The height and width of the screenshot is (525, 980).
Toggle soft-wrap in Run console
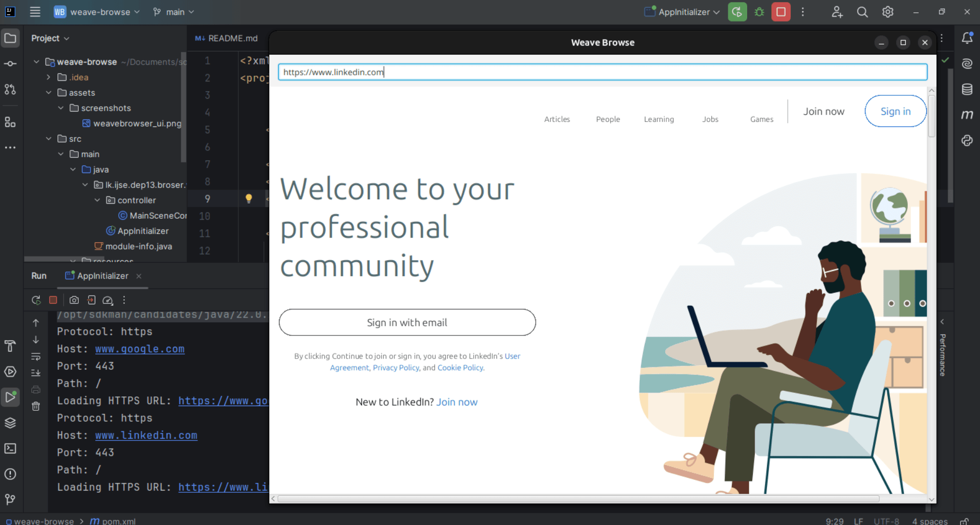click(x=36, y=356)
